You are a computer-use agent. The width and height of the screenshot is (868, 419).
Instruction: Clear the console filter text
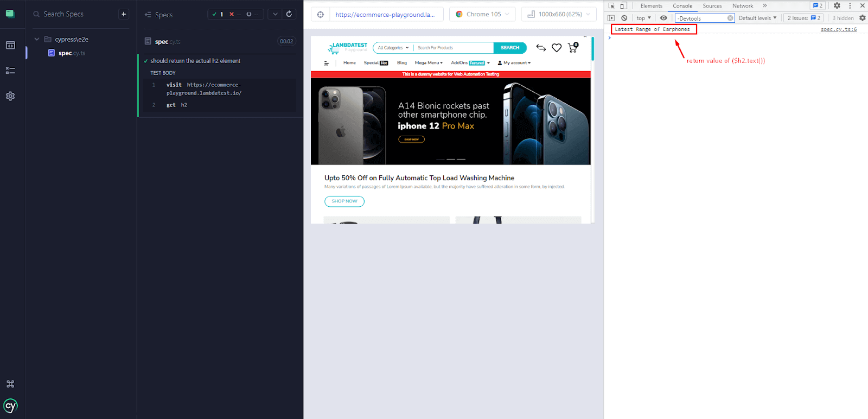coord(730,18)
